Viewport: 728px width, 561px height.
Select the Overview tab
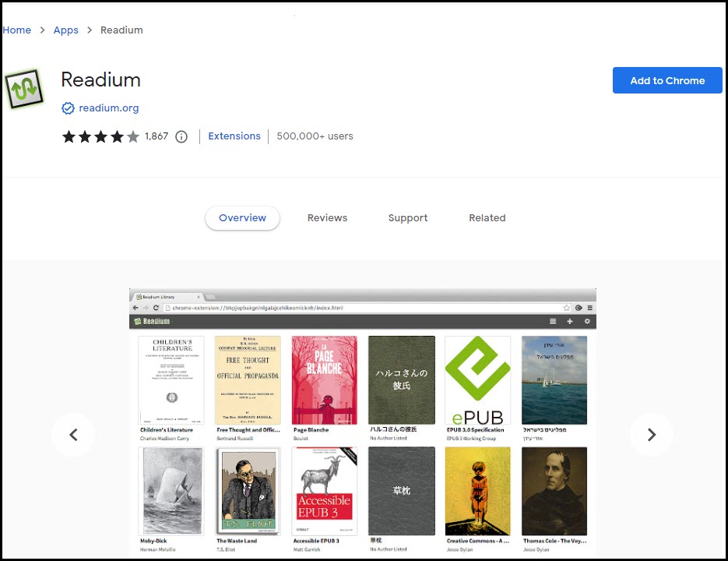pos(242,218)
